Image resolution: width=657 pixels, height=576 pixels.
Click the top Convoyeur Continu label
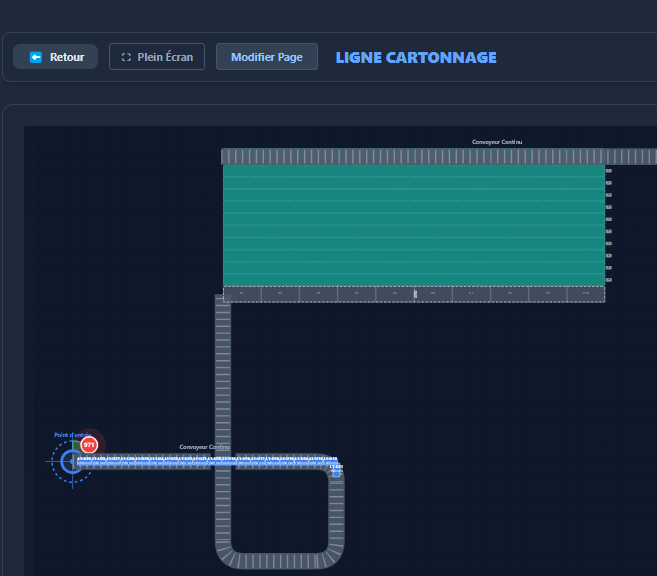497,142
